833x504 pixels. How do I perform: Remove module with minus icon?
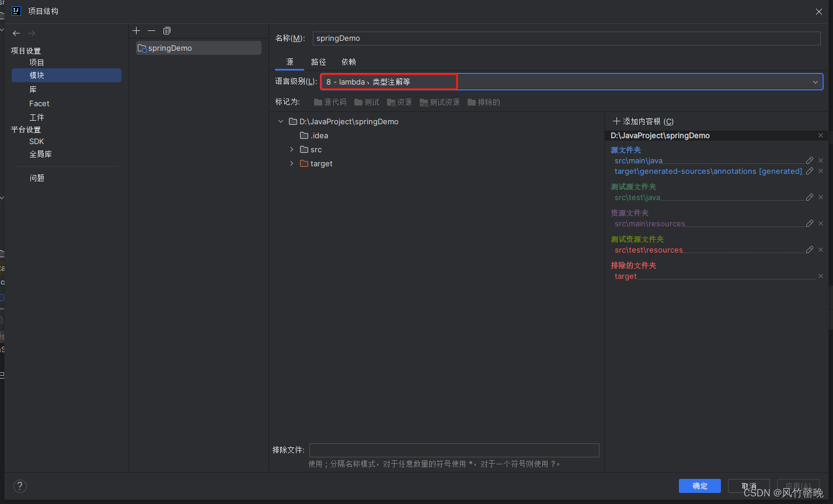152,30
